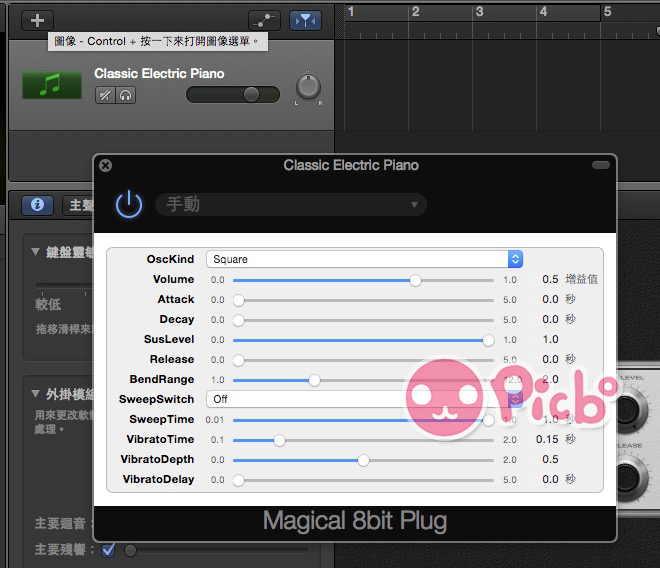
Task: Click the blue info inspector button
Action: [x=37, y=205]
